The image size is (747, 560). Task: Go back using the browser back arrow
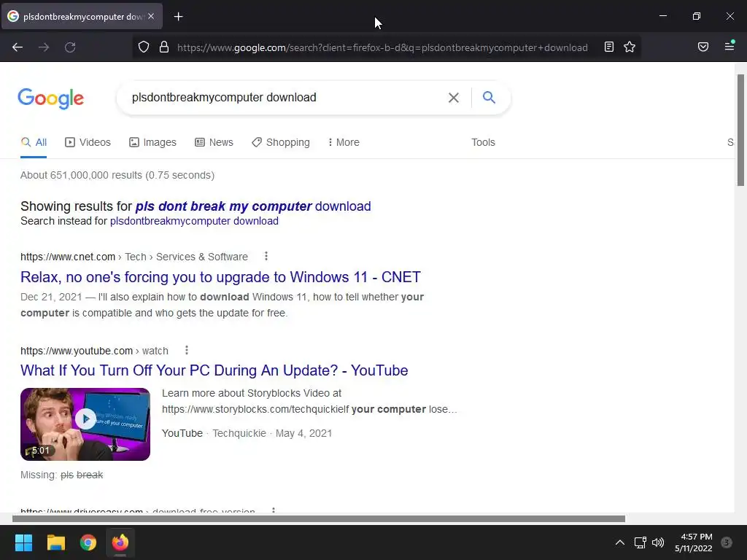point(18,47)
